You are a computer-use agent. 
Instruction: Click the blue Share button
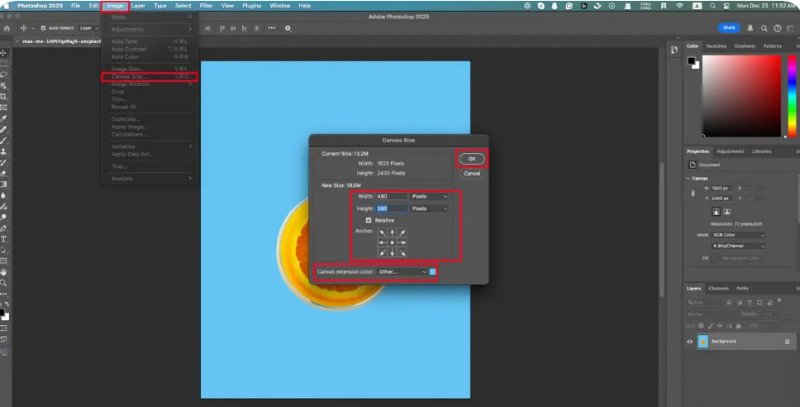point(729,28)
